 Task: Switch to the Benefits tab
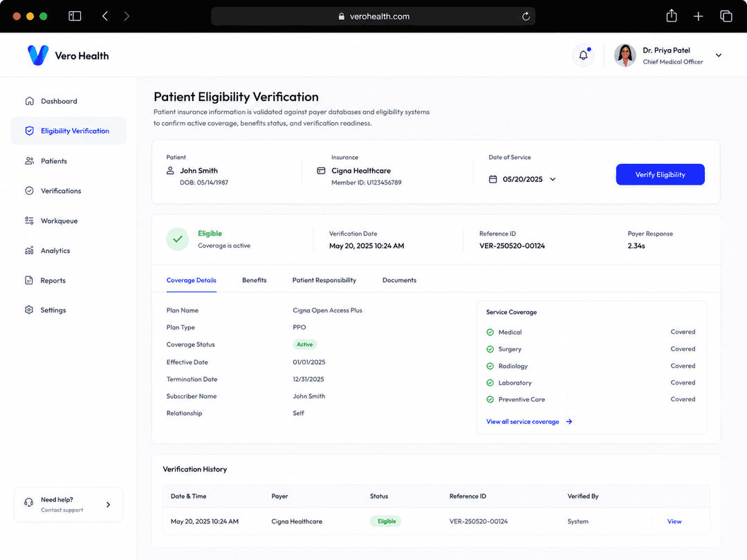[255, 280]
